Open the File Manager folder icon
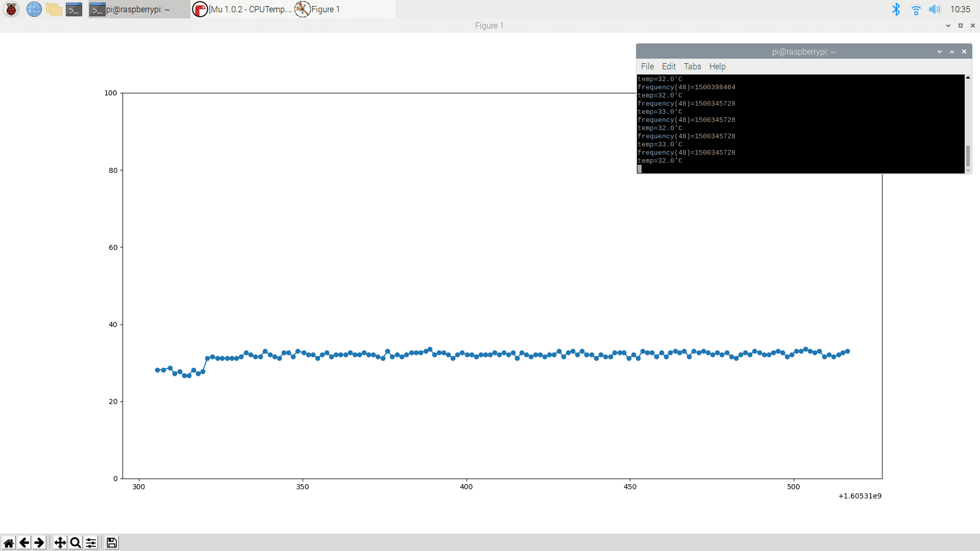 click(x=54, y=9)
